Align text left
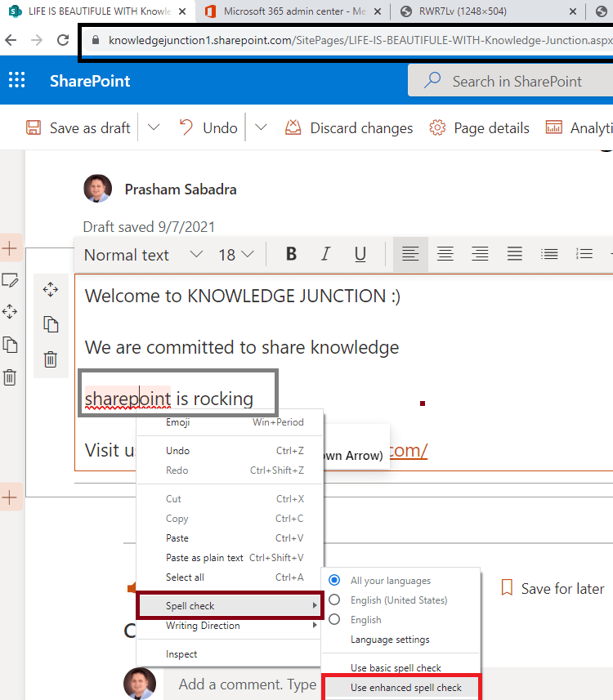Image resolution: width=613 pixels, height=700 pixels. 410,255
